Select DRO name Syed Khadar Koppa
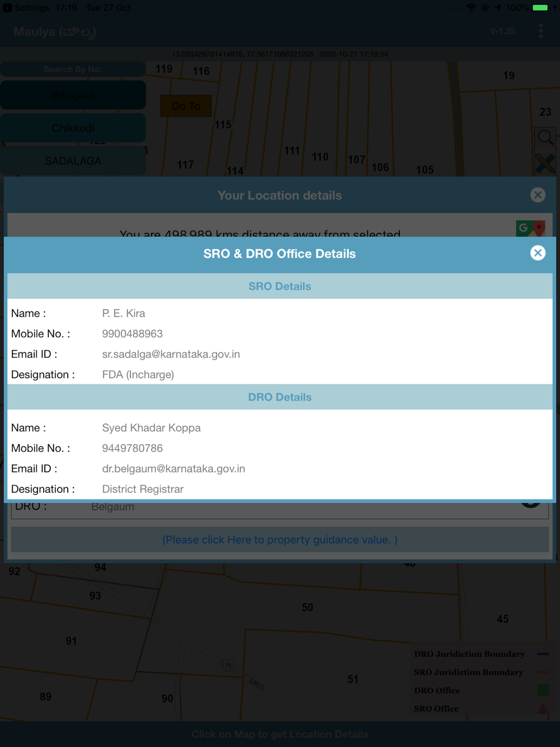 point(151,428)
